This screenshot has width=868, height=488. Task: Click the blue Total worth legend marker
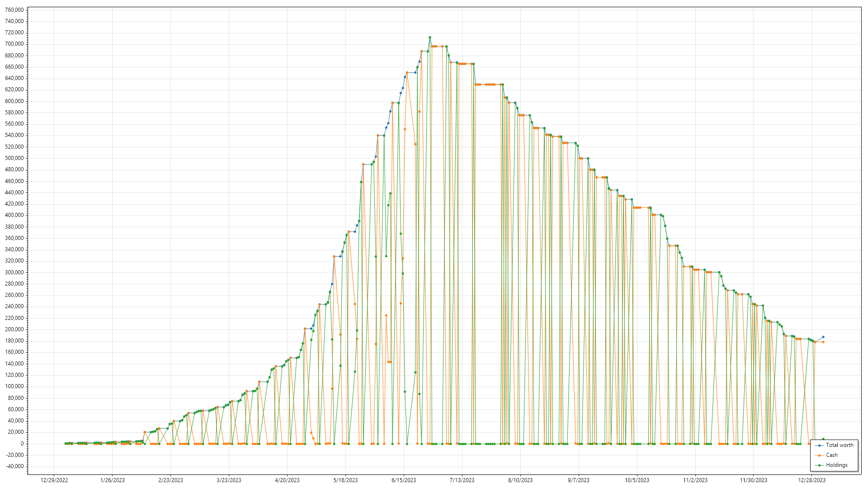[x=820, y=446]
